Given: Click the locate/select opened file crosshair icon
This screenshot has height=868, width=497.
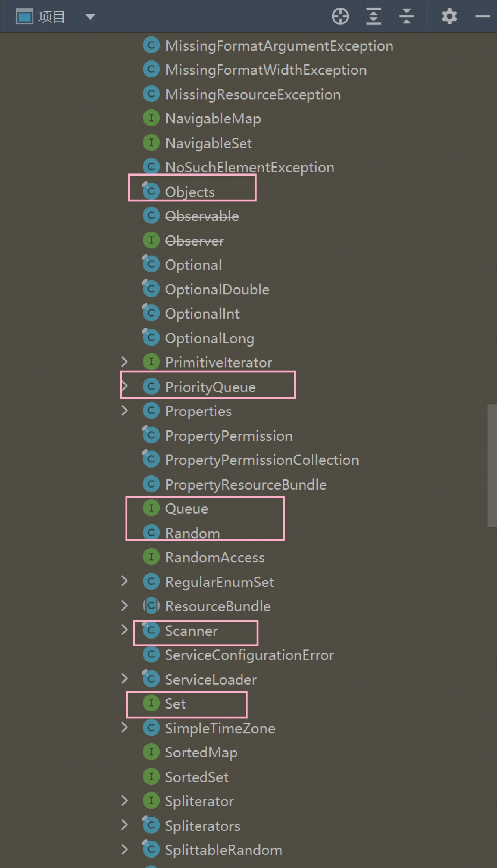Looking at the screenshot, I should tap(340, 16).
